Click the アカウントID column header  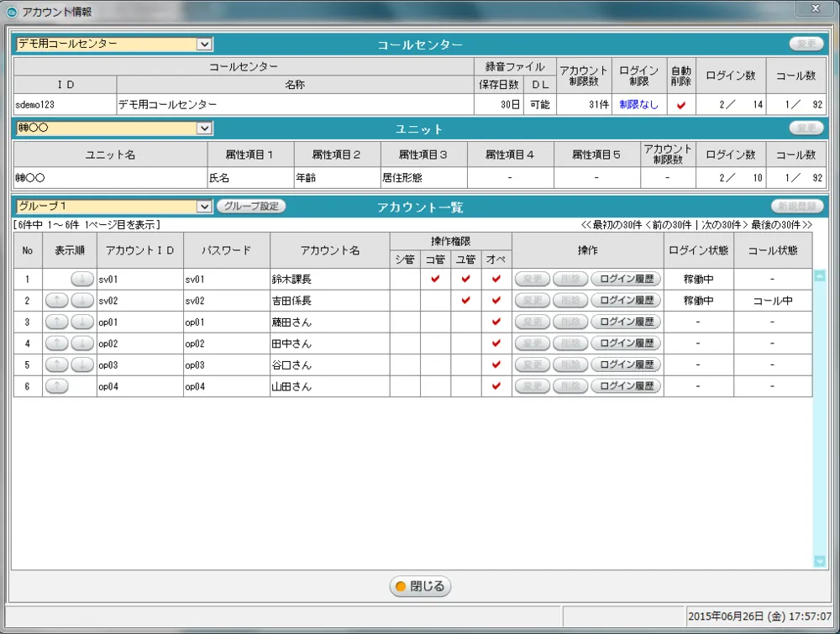click(x=139, y=250)
